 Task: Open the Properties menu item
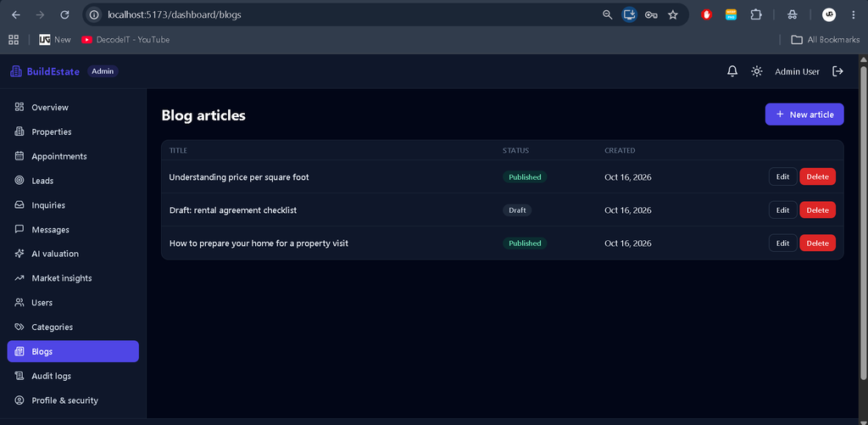[73, 131]
